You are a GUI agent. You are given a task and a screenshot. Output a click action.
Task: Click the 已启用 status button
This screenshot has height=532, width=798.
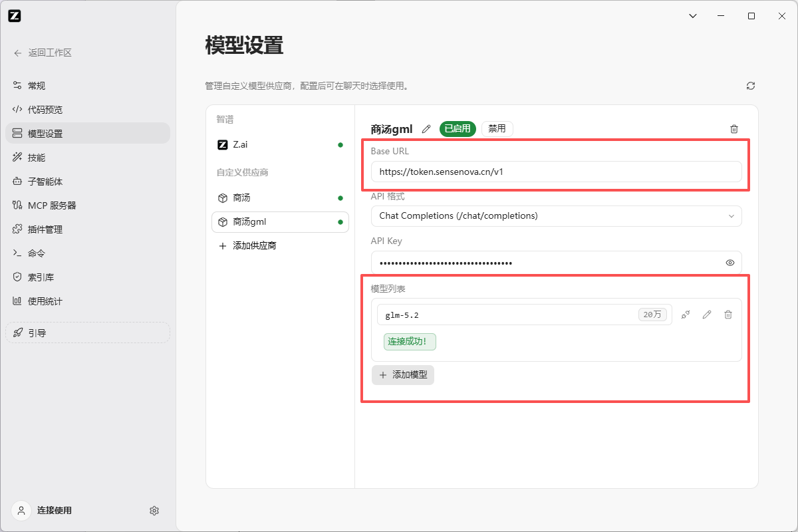[x=458, y=129]
